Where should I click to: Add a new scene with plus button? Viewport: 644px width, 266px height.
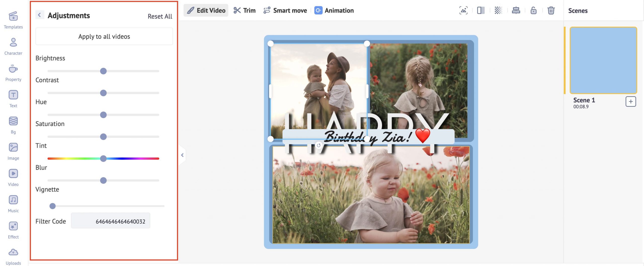click(630, 101)
